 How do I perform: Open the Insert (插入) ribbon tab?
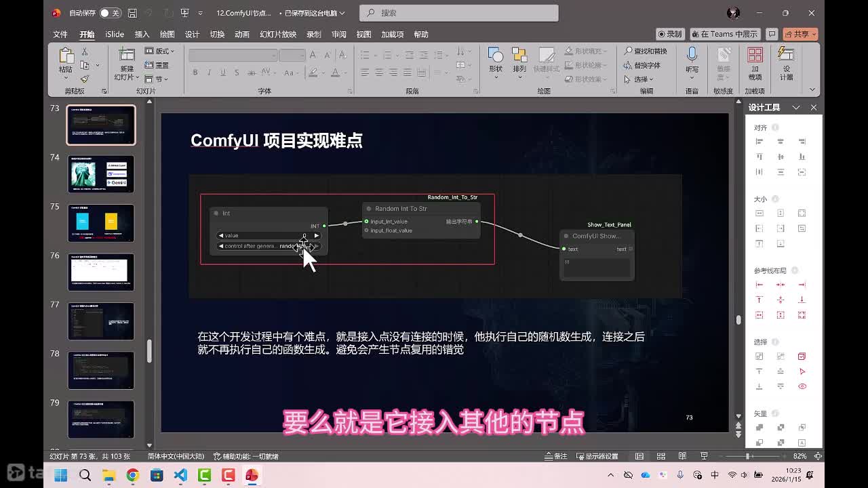click(x=142, y=34)
